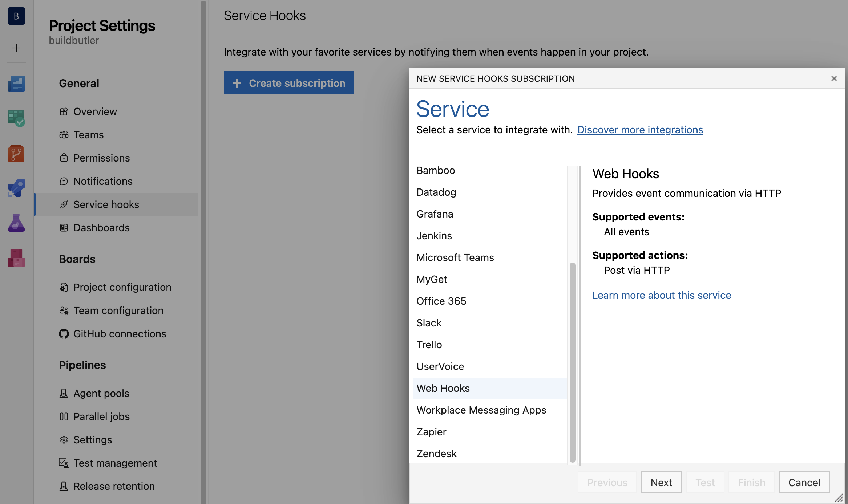Open Discover more integrations link
Viewport: 848px width, 504px height.
point(640,130)
